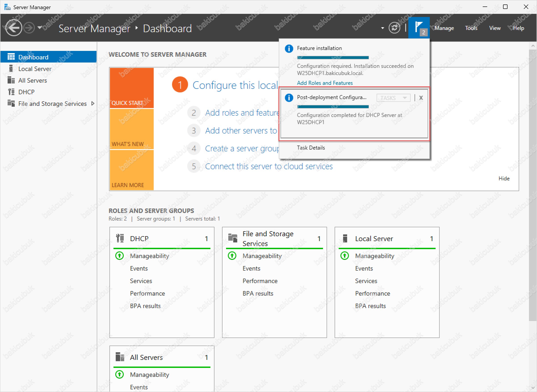Open the Tools menu
537x392 pixels.
[471, 28]
